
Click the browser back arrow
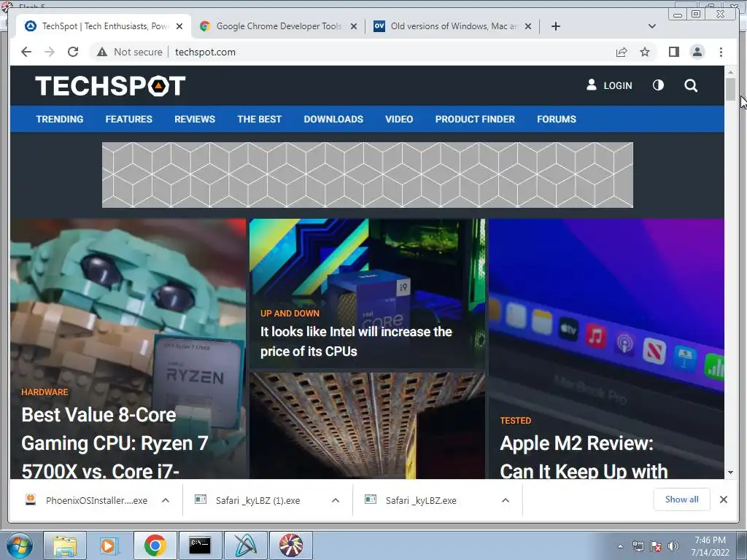[x=26, y=52]
